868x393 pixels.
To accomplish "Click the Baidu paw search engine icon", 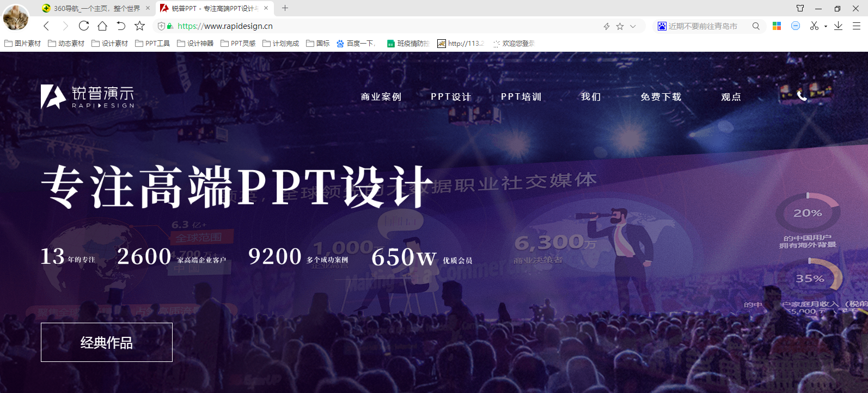I will point(662,26).
